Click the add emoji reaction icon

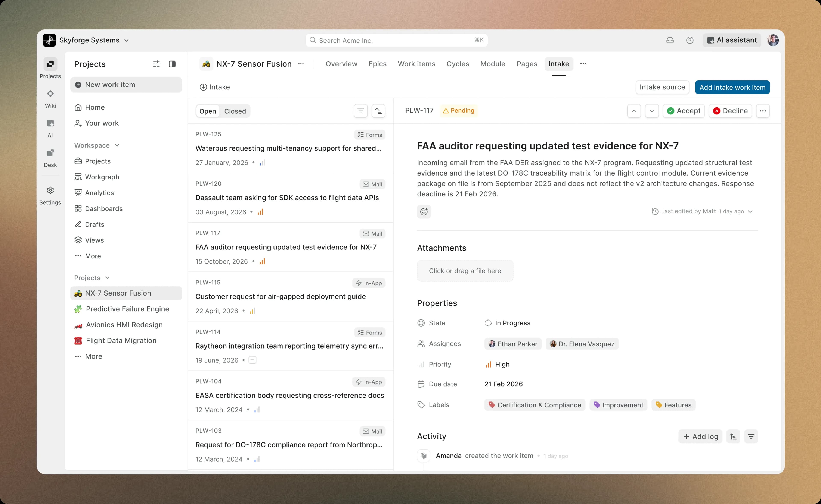[x=424, y=212]
